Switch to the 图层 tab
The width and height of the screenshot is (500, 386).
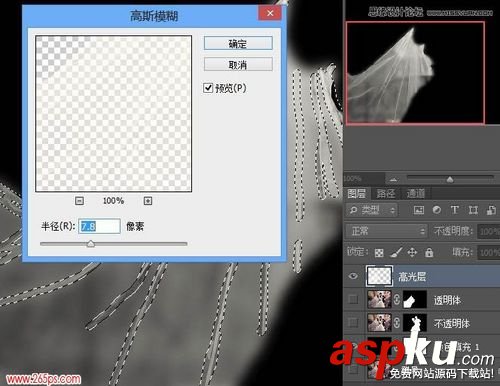pos(356,193)
